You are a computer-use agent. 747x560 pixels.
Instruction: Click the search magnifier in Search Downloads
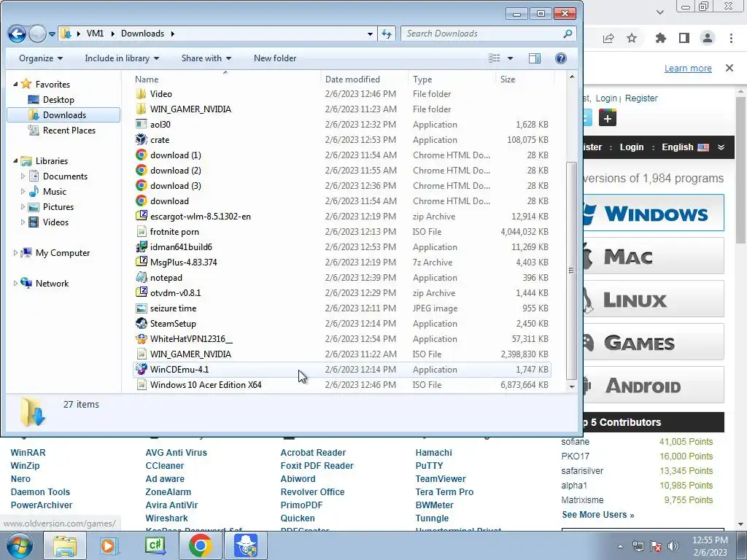pyautogui.click(x=568, y=34)
